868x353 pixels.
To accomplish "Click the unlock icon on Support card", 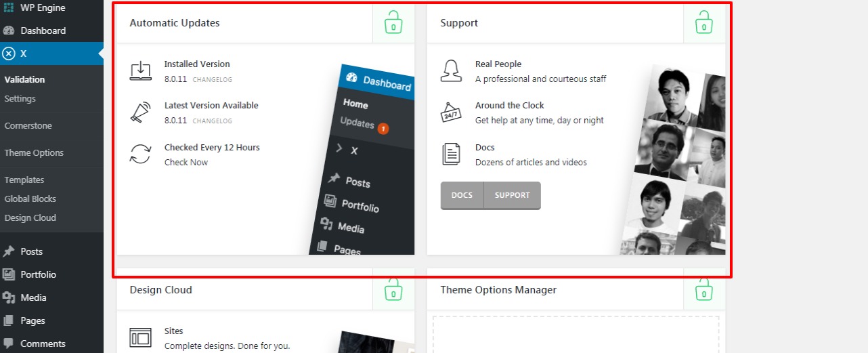I will click(704, 22).
